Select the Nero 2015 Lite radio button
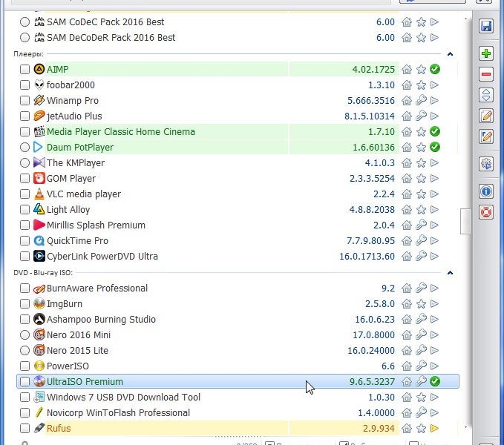The height and width of the screenshot is (445, 504). 24,351
